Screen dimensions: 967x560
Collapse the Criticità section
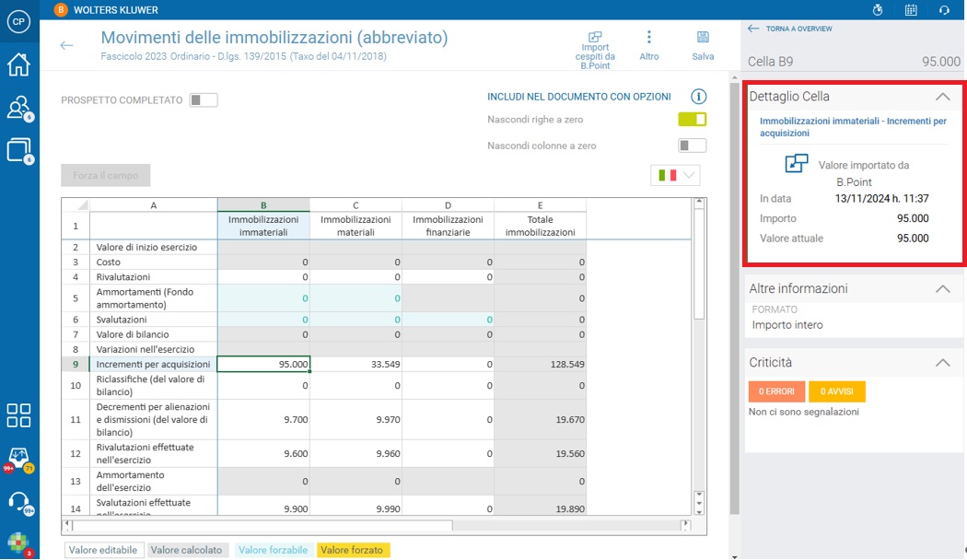tap(942, 363)
